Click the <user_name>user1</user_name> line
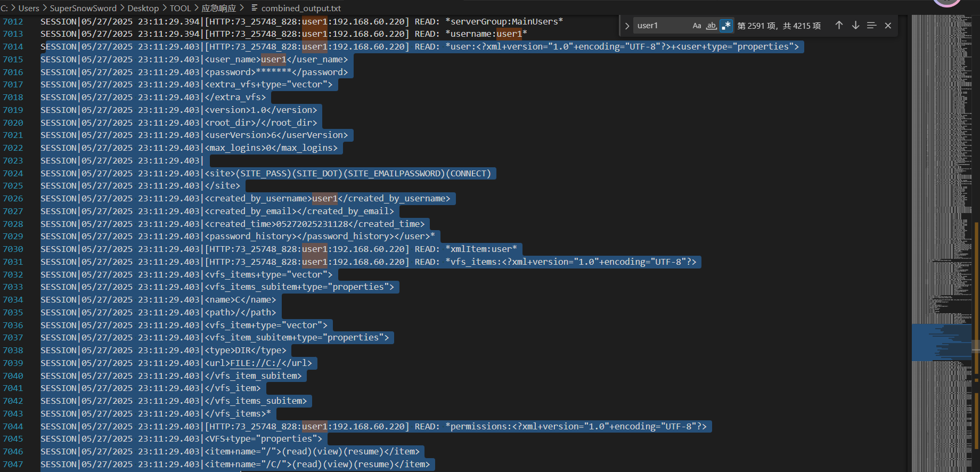Viewport: 980px width, 472px height. [x=276, y=60]
